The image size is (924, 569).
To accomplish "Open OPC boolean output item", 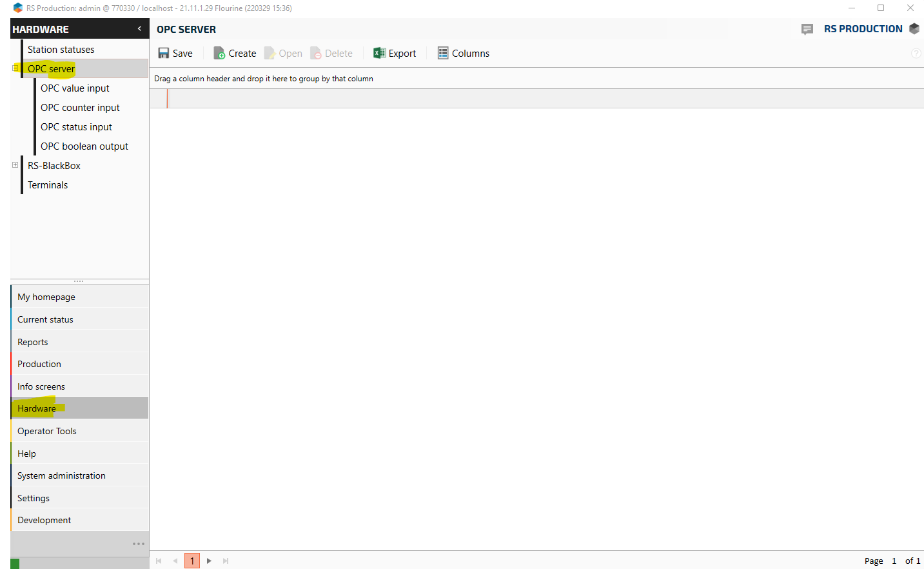I will pyautogui.click(x=84, y=146).
